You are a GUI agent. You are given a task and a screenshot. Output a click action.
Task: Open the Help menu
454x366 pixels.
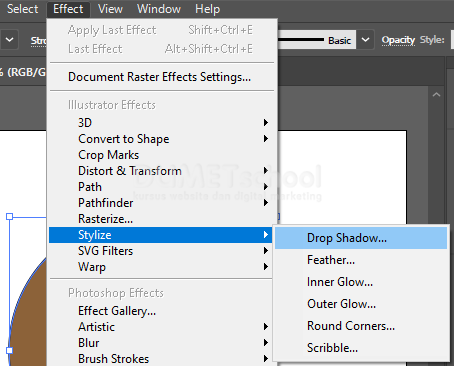[x=207, y=9]
